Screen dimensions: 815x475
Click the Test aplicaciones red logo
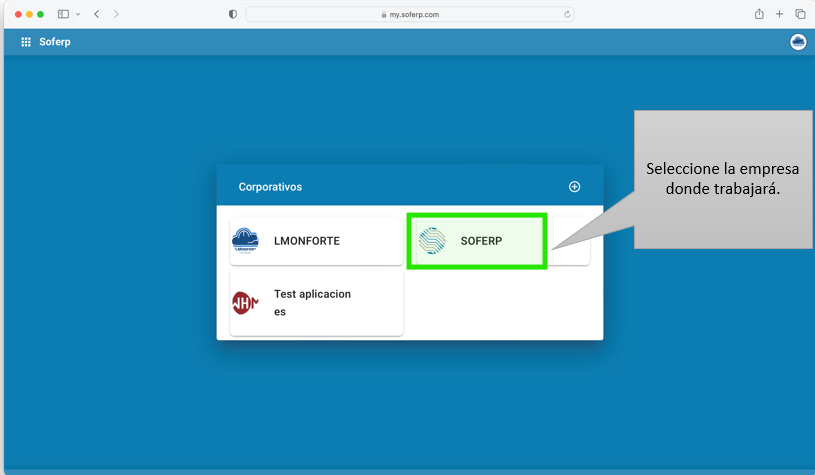pyautogui.click(x=245, y=303)
